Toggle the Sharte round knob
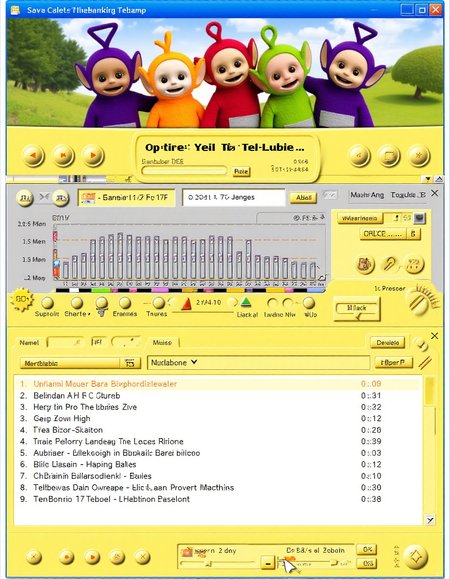 (x=77, y=303)
